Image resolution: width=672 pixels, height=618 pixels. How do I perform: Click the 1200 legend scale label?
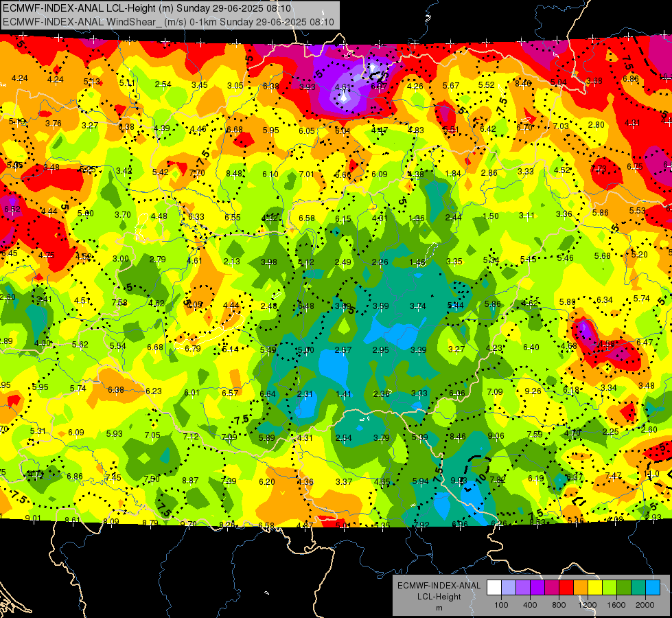(x=587, y=605)
